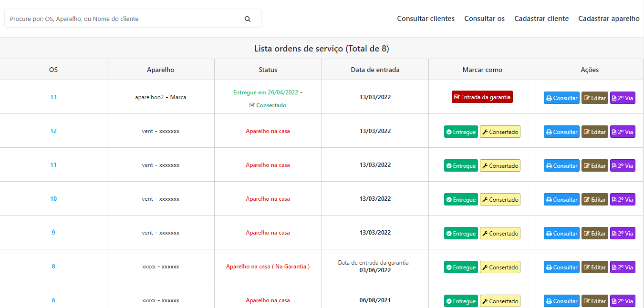Click the search magnifier icon

point(247,19)
